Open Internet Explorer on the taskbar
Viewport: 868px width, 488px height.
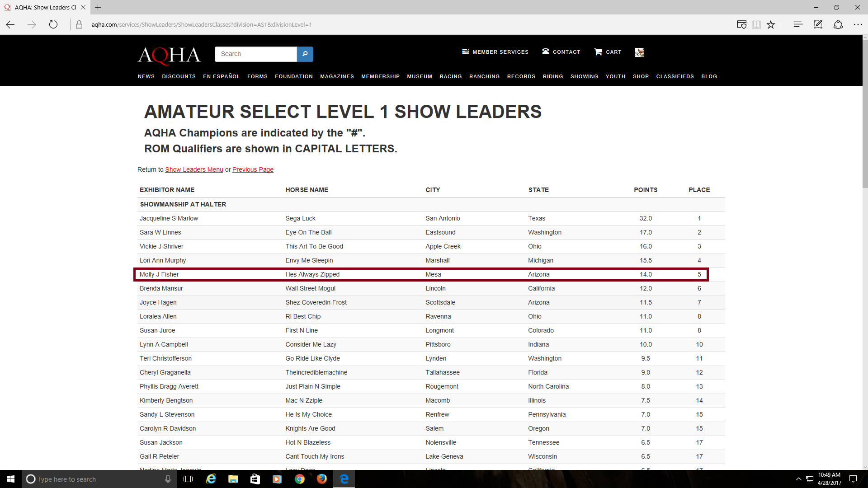click(211, 479)
